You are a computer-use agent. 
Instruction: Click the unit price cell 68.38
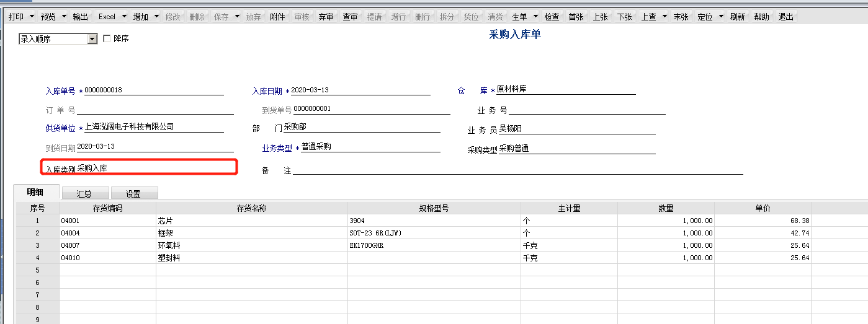tap(763, 221)
